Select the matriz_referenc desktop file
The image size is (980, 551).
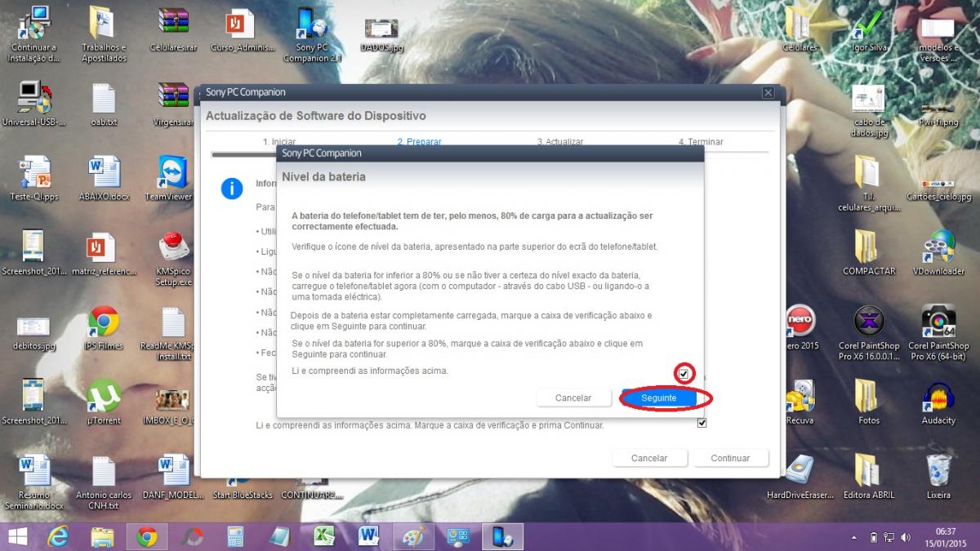point(104,253)
